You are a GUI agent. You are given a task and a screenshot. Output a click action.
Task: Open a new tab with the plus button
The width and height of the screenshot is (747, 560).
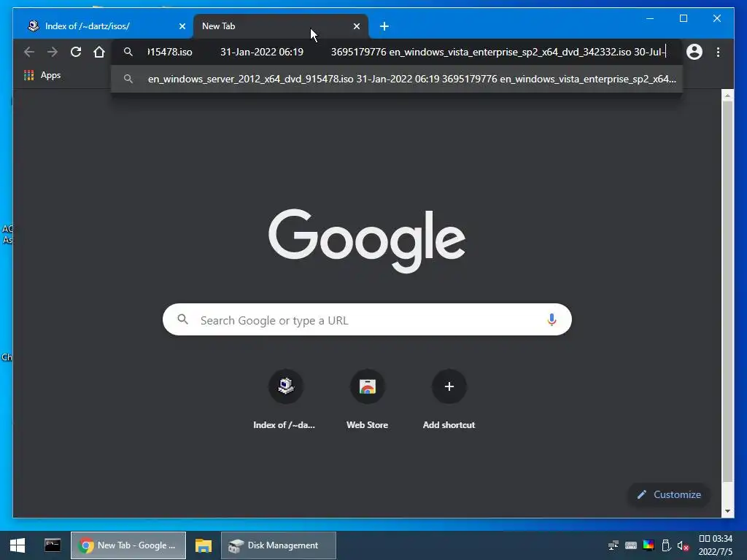click(x=384, y=27)
